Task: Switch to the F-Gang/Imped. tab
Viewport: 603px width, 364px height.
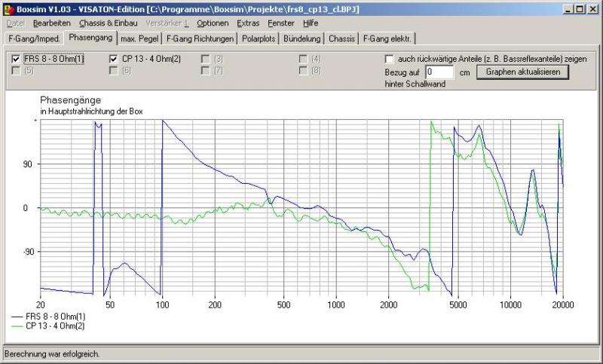Action: point(33,38)
